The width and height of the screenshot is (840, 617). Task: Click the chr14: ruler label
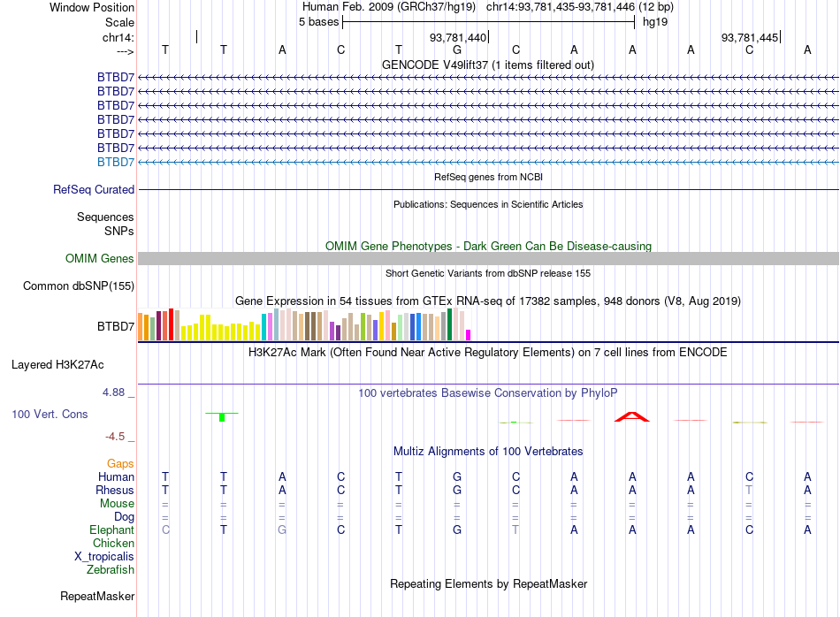click(x=118, y=37)
